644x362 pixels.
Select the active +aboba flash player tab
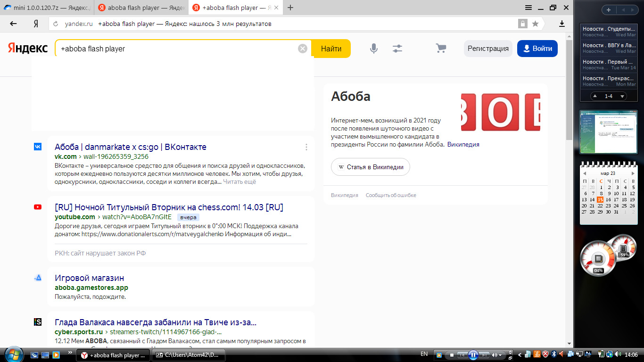236,8
